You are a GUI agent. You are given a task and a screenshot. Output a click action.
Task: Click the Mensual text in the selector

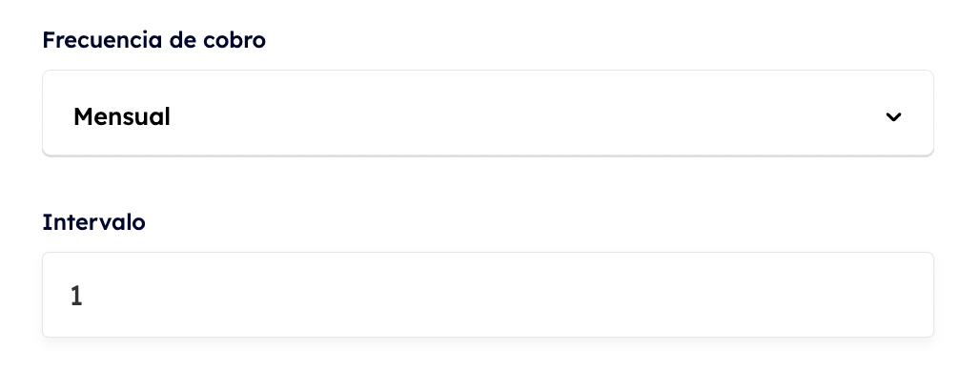tap(122, 117)
